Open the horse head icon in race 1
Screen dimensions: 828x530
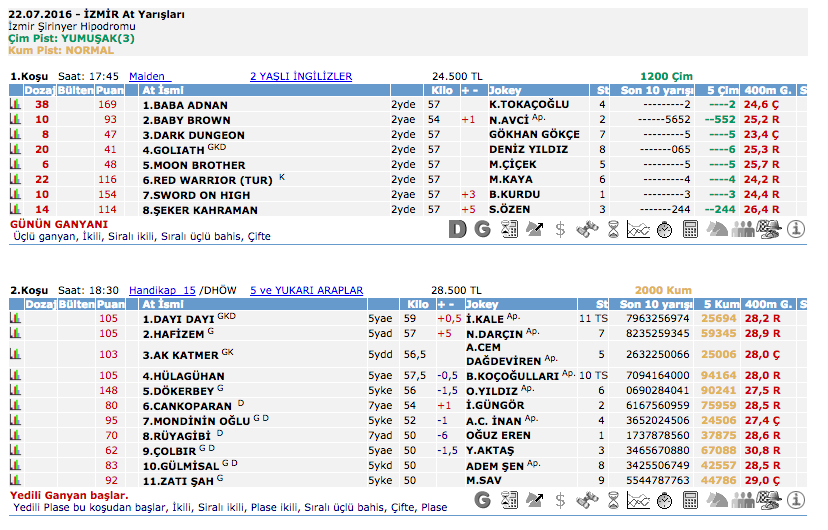tap(717, 229)
